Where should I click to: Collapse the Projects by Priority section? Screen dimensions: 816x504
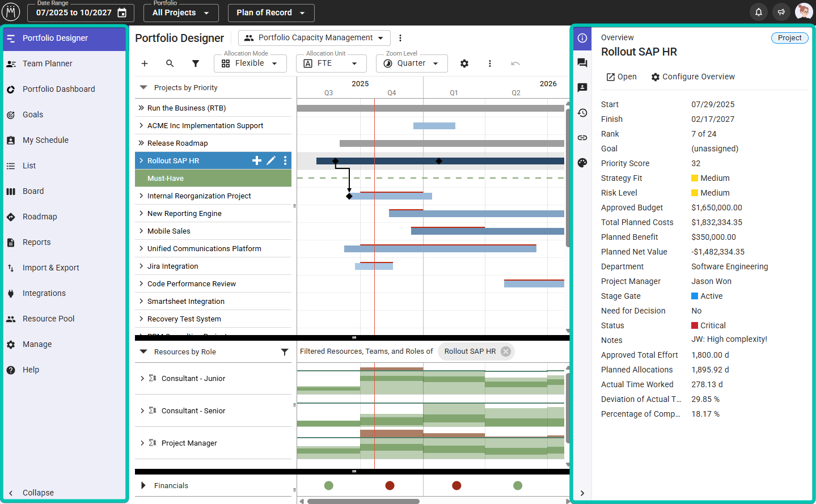click(x=143, y=88)
